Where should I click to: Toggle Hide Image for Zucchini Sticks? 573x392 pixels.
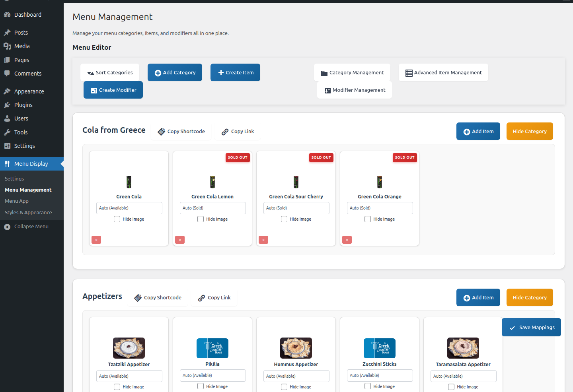pyautogui.click(x=367, y=386)
